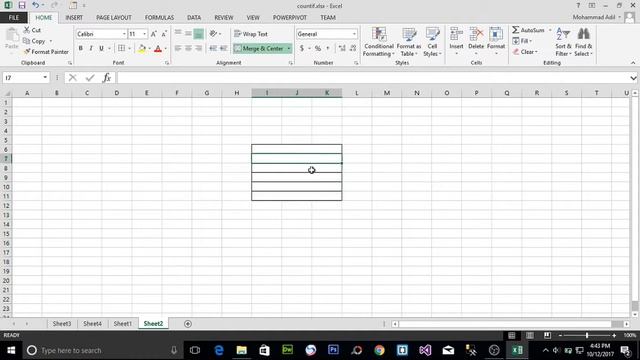
Task: Toggle Bold formatting
Action: [x=80, y=48]
